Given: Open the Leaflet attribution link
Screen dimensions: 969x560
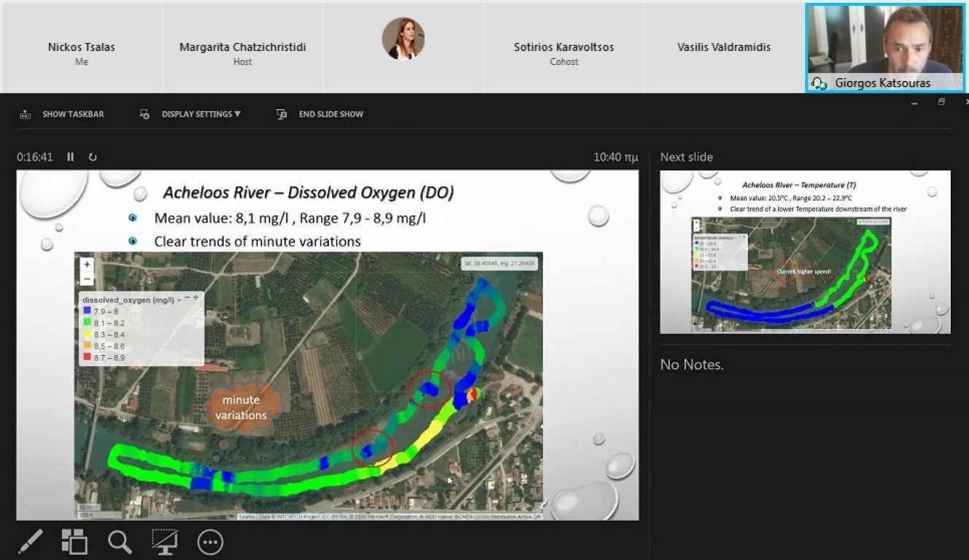Looking at the screenshot, I should 247,517.
